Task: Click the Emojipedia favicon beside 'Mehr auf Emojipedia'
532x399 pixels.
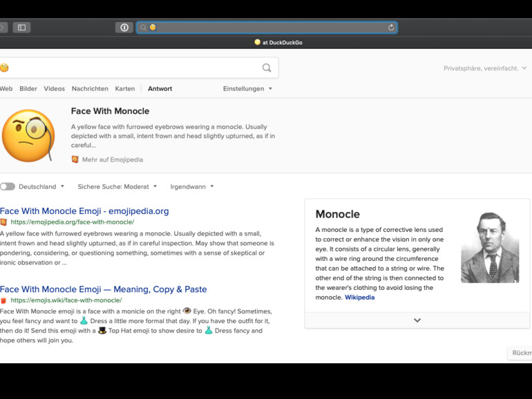Action: pos(75,159)
